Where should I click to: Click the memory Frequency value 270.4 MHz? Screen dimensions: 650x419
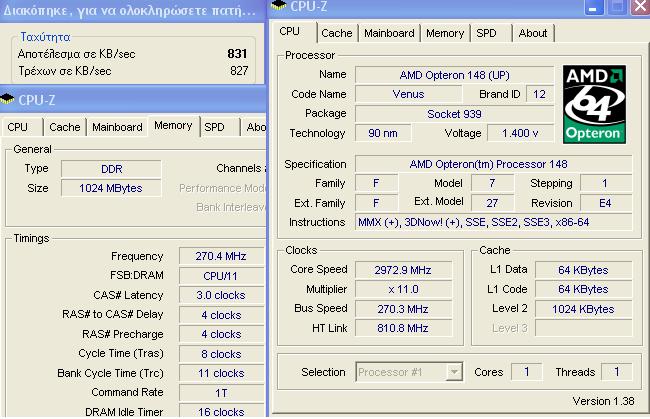(221, 256)
